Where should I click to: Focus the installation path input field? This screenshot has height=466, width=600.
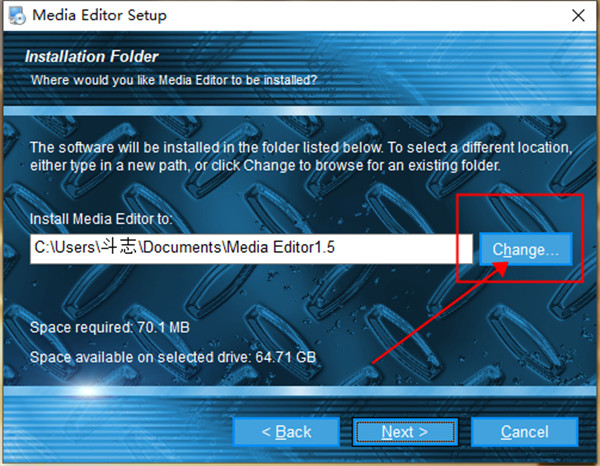[x=251, y=249]
